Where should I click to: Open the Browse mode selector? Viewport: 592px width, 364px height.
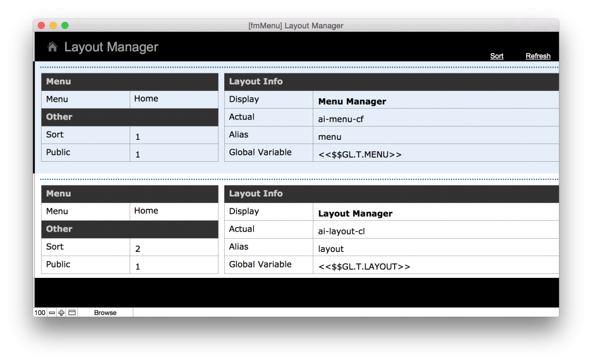(105, 313)
